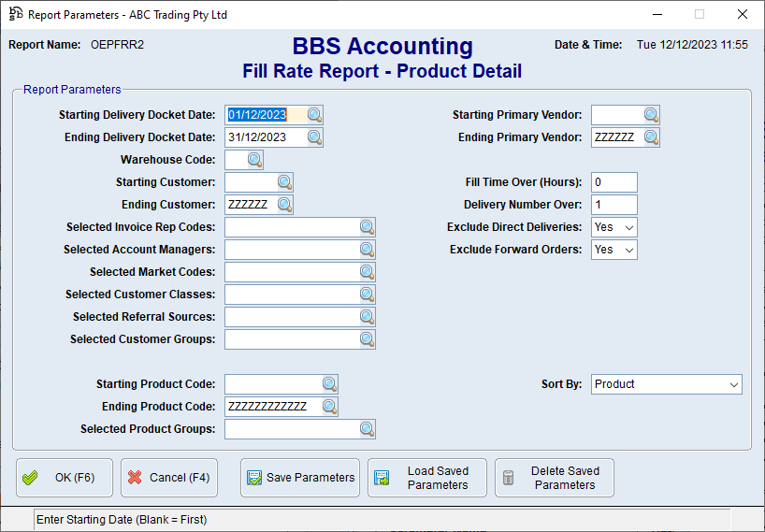Open Starting Product Code lookup
765x532 pixels.
click(330, 384)
